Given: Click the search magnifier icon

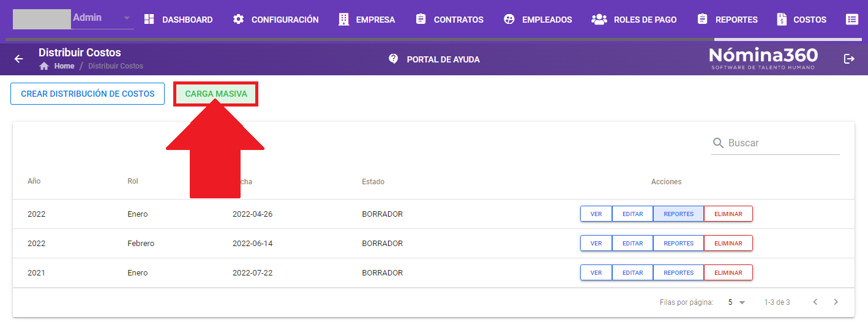Looking at the screenshot, I should [719, 143].
